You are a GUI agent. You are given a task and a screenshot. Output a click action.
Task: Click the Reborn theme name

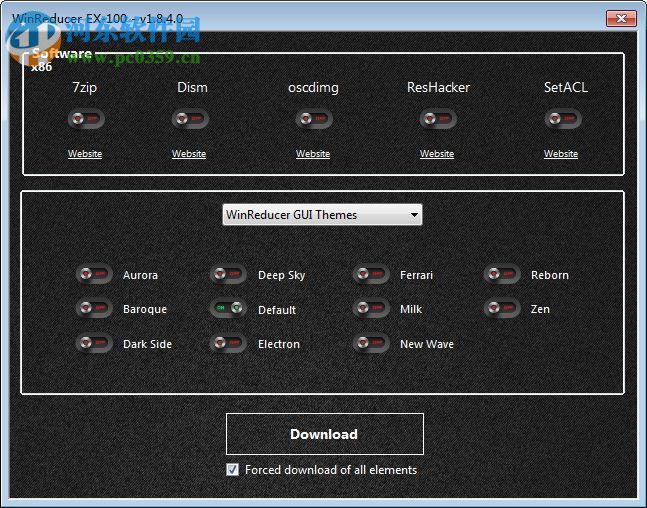(x=550, y=275)
